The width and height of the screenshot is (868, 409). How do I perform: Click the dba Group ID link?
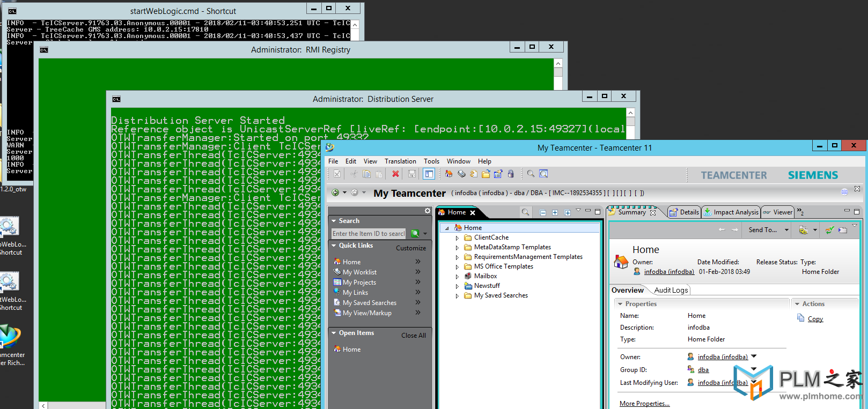tap(703, 370)
